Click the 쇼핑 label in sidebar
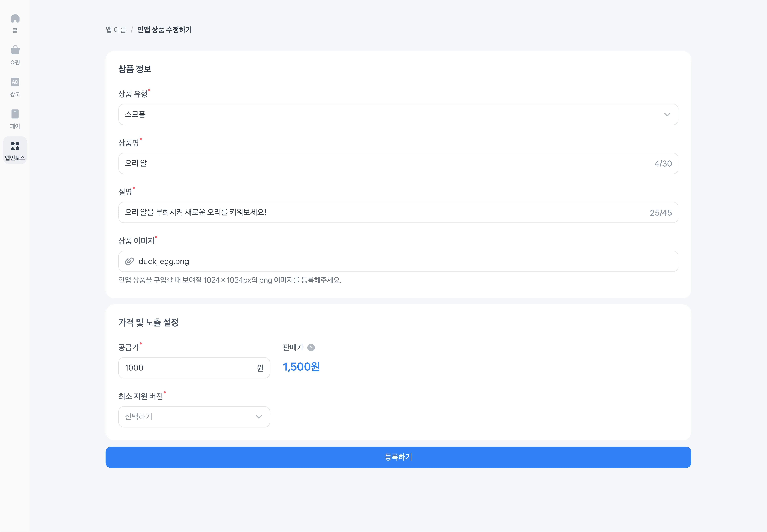The image size is (767, 532). (15, 62)
